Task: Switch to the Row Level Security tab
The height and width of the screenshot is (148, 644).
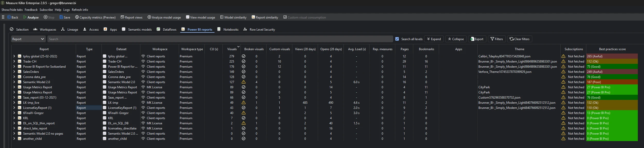Action: (259, 29)
